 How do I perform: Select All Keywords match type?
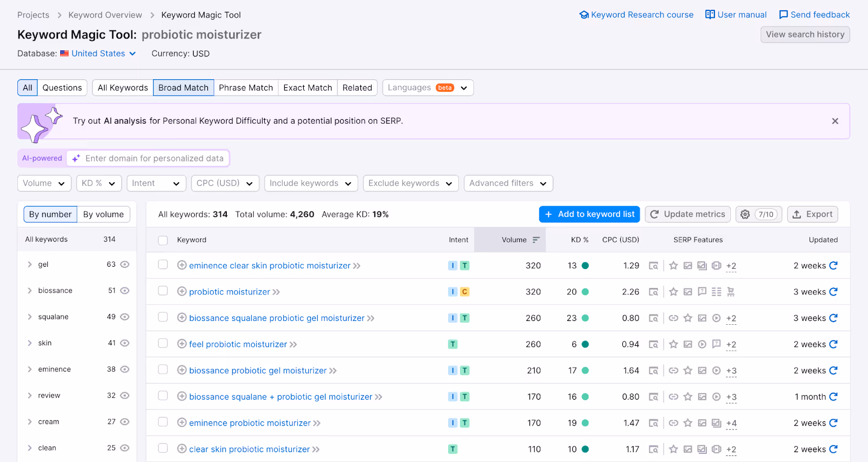pyautogui.click(x=123, y=88)
